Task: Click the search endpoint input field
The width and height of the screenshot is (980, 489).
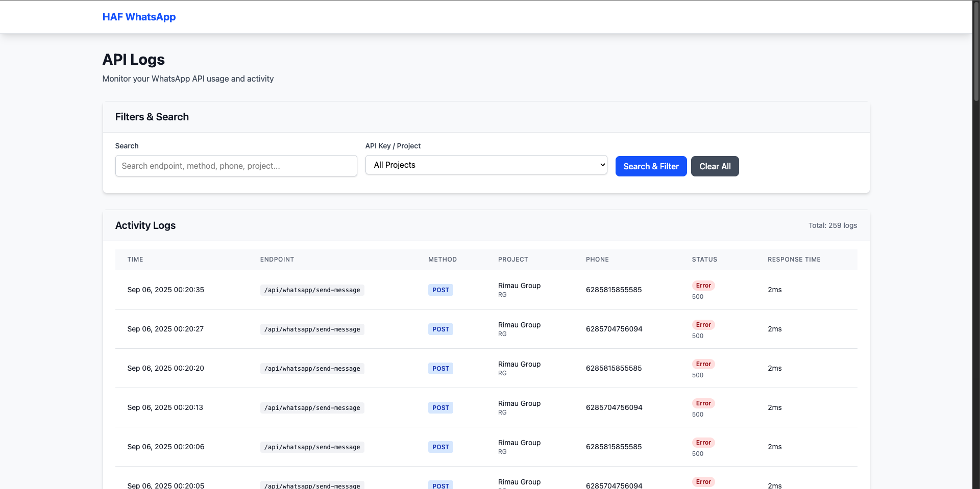Action: (x=236, y=166)
